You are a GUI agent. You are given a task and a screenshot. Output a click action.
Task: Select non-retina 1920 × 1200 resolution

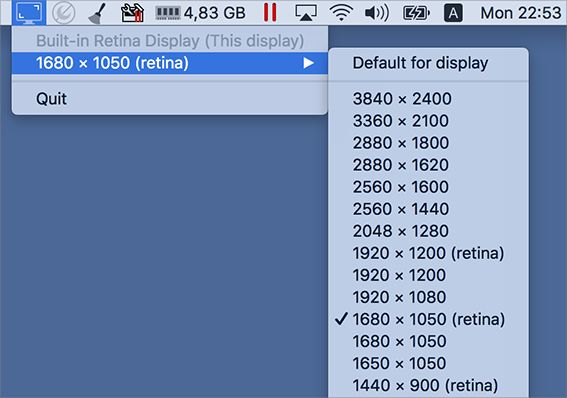coord(429,275)
